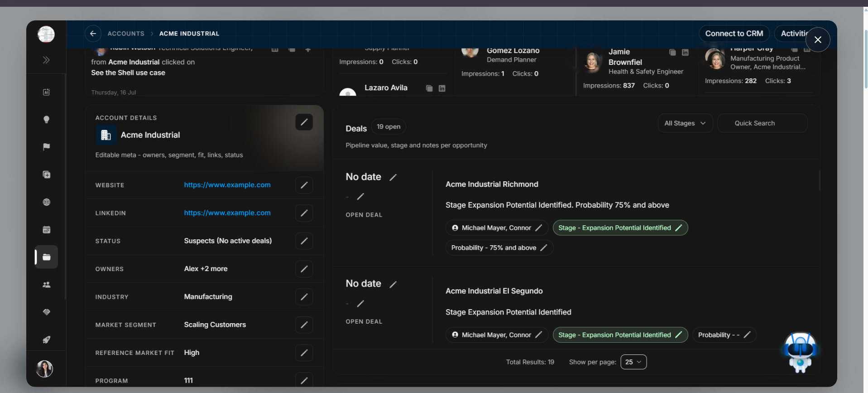Open the lightbulb insights sidebar icon

[46, 119]
